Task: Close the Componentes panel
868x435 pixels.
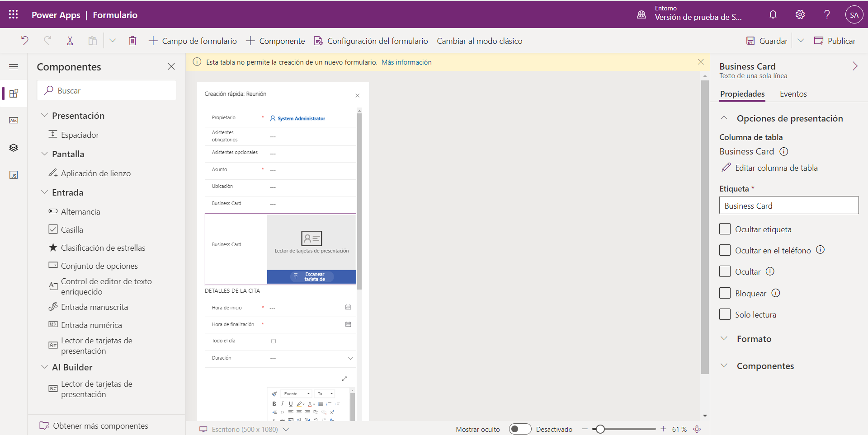Action: click(171, 66)
